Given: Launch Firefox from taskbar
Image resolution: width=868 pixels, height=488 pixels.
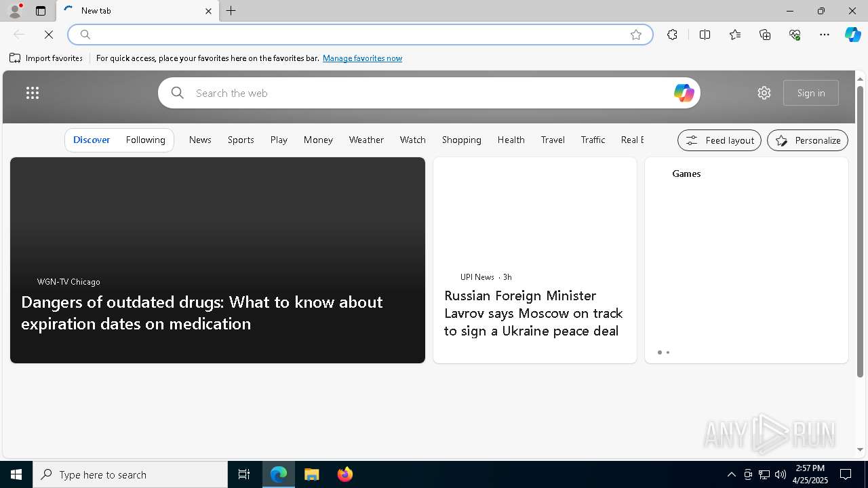Looking at the screenshot, I should (345, 474).
